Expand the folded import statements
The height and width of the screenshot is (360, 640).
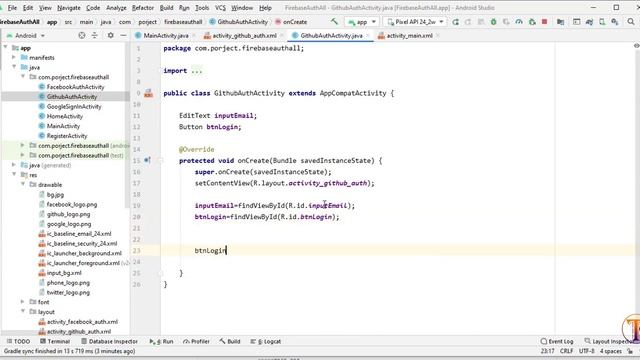click(161, 71)
